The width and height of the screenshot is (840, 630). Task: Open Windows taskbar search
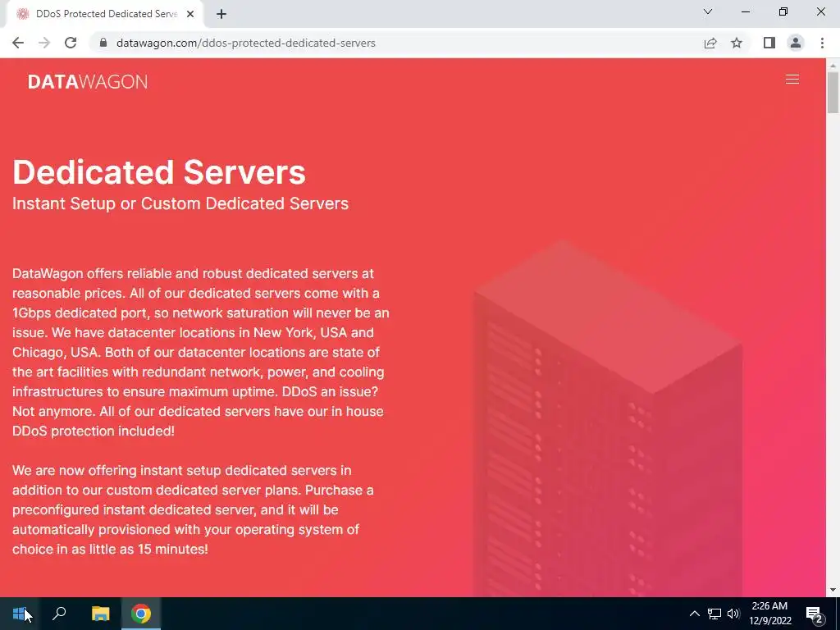tap(59, 614)
